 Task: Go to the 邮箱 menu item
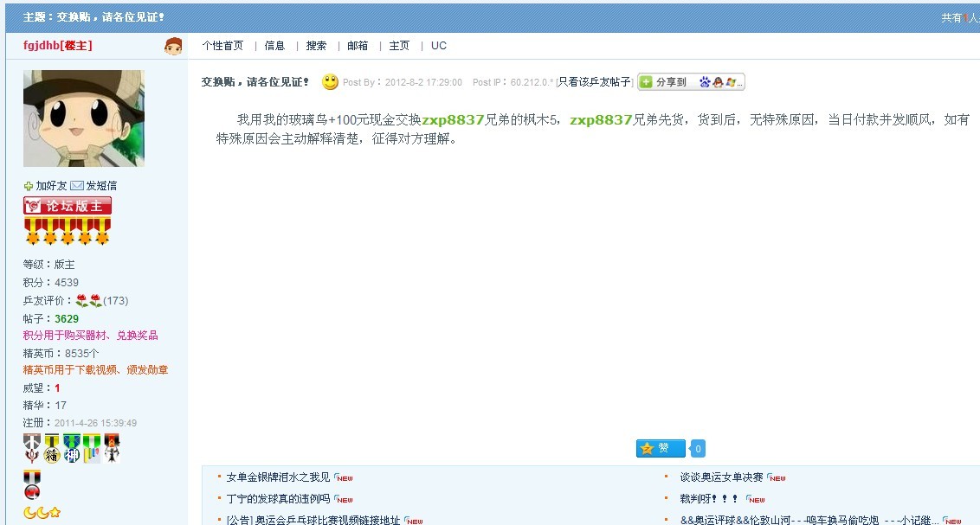click(x=358, y=46)
